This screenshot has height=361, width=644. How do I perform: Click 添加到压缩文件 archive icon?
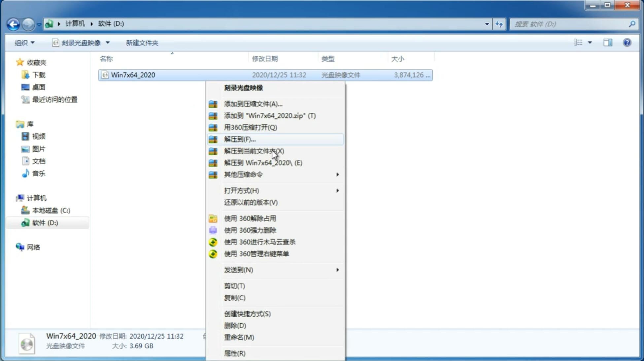point(214,104)
